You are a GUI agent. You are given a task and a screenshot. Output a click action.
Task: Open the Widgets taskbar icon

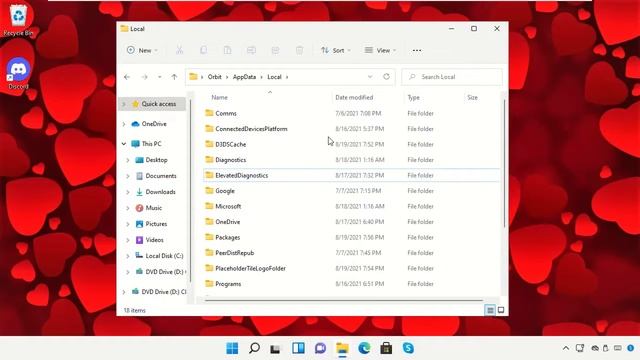click(x=298, y=348)
